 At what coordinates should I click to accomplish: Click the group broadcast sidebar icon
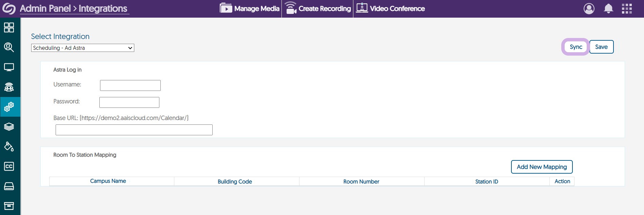point(9,87)
